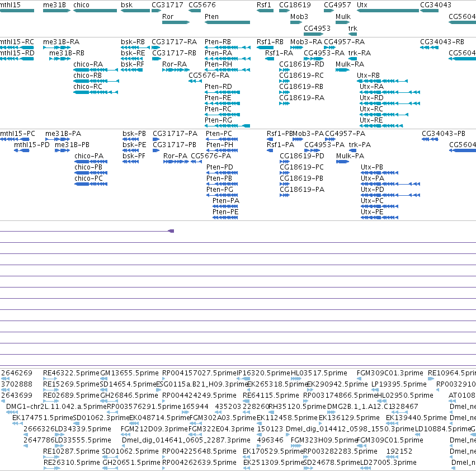Screen dimensions: 476x471
Task: Select the CG18619-PA protein
Action: [285, 195]
